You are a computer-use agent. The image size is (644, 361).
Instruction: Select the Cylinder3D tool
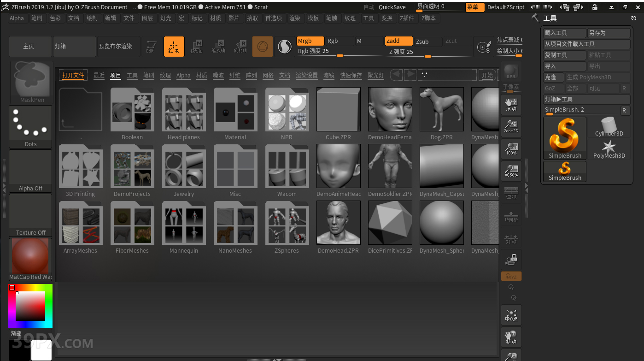[x=609, y=127]
